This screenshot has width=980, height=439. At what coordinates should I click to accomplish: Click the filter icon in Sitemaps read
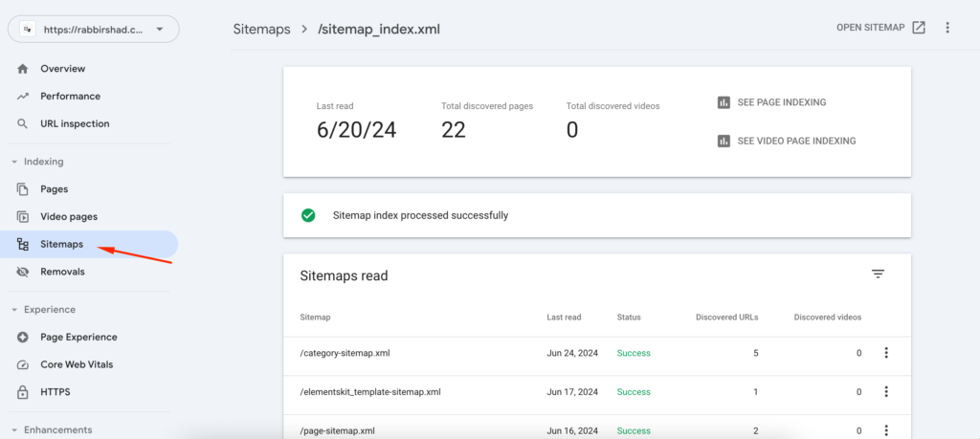coord(878,274)
